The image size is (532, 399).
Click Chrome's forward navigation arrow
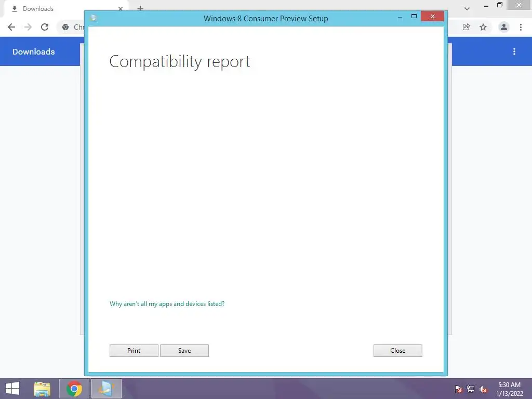coord(28,27)
